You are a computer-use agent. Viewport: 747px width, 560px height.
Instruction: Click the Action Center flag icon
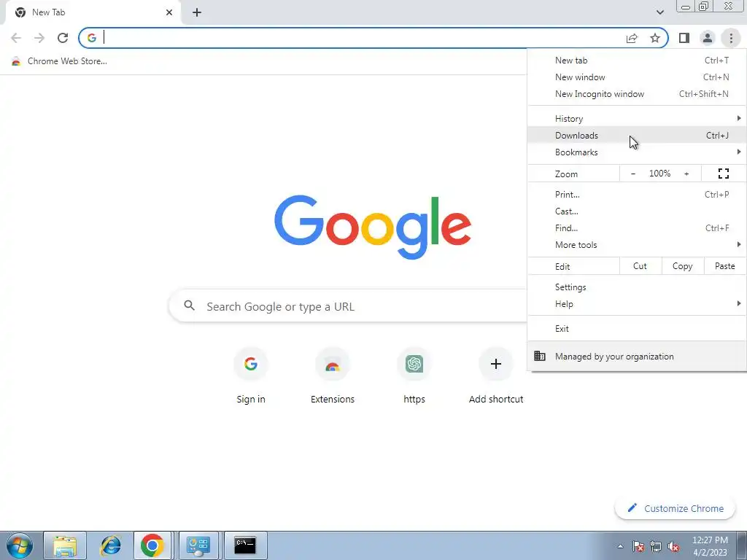638,546
